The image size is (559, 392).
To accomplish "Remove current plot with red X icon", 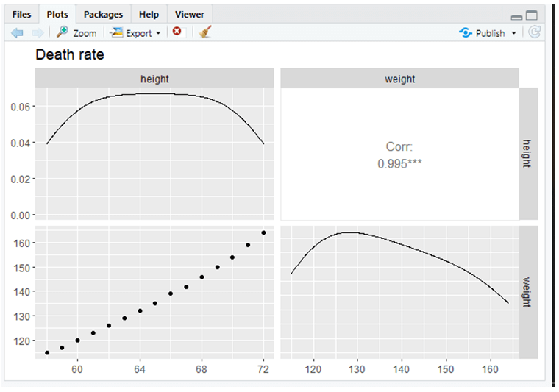I will click(x=177, y=32).
